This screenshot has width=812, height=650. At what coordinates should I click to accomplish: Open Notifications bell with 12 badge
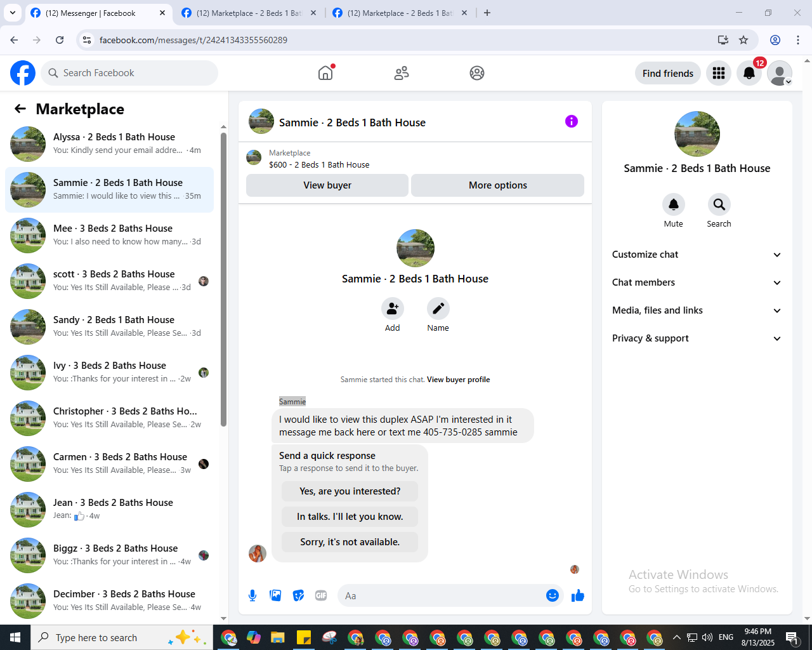pos(749,73)
